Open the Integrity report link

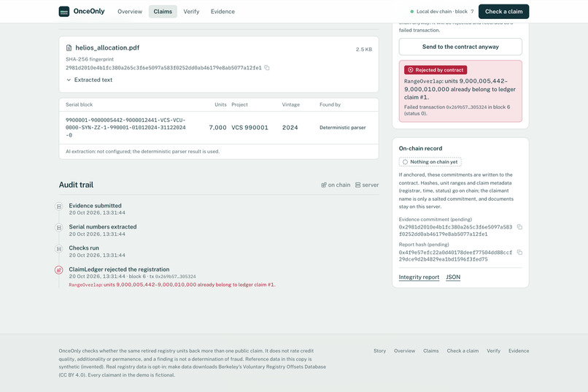coord(419,277)
